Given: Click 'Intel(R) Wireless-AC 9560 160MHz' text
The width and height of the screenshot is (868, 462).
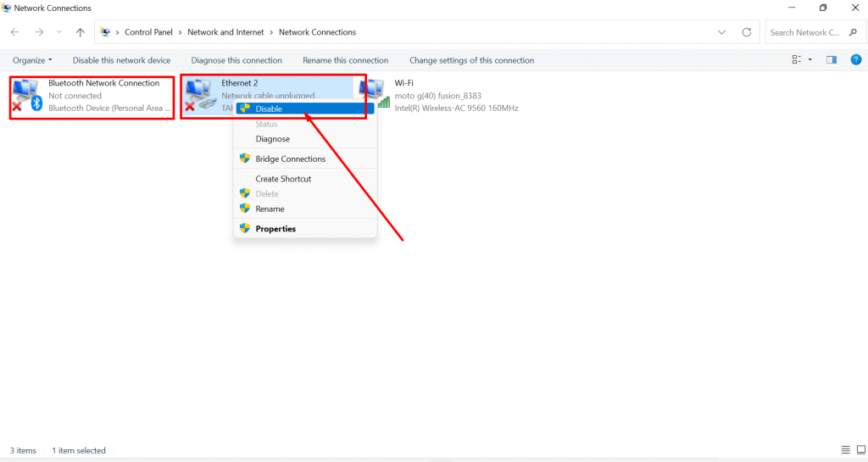Looking at the screenshot, I should tap(456, 109).
